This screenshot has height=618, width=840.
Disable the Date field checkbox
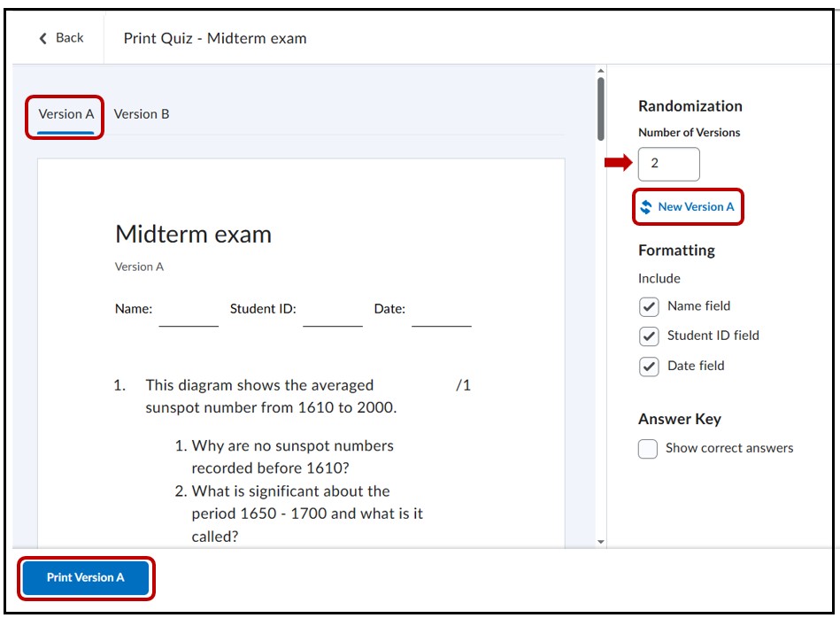[x=649, y=367]
